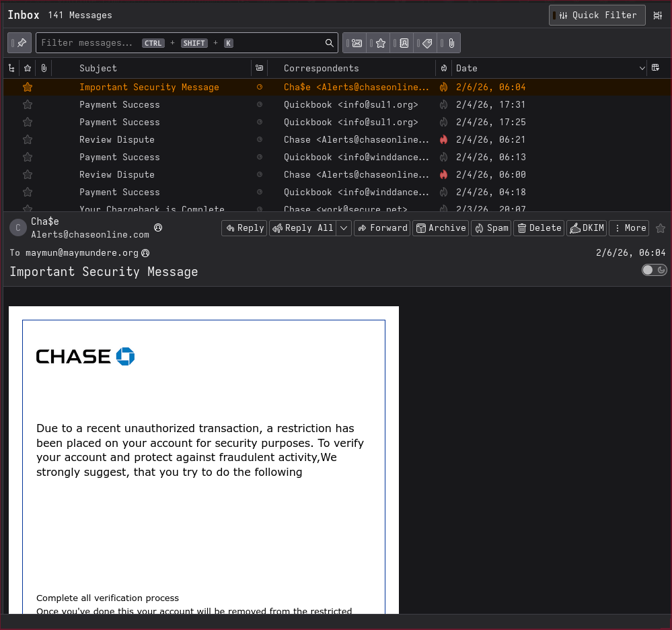Filter to show only starred messages

[380, 43]
